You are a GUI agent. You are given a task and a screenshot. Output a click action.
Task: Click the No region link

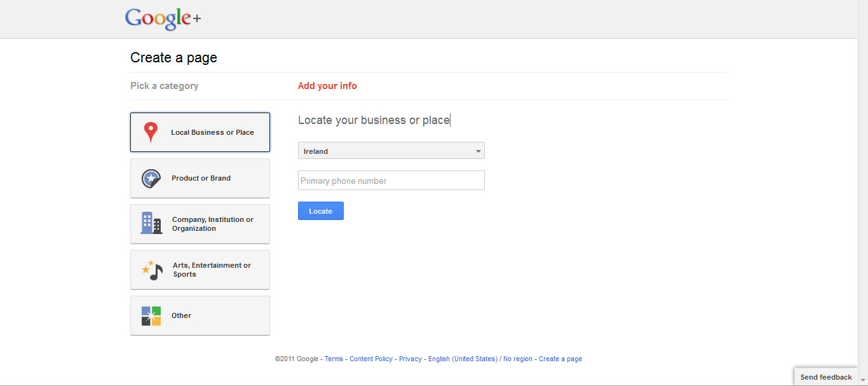tap(518, 359)
